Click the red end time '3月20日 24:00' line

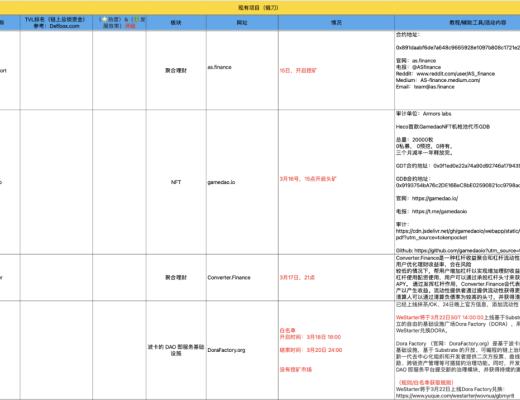tap(311, 350)
